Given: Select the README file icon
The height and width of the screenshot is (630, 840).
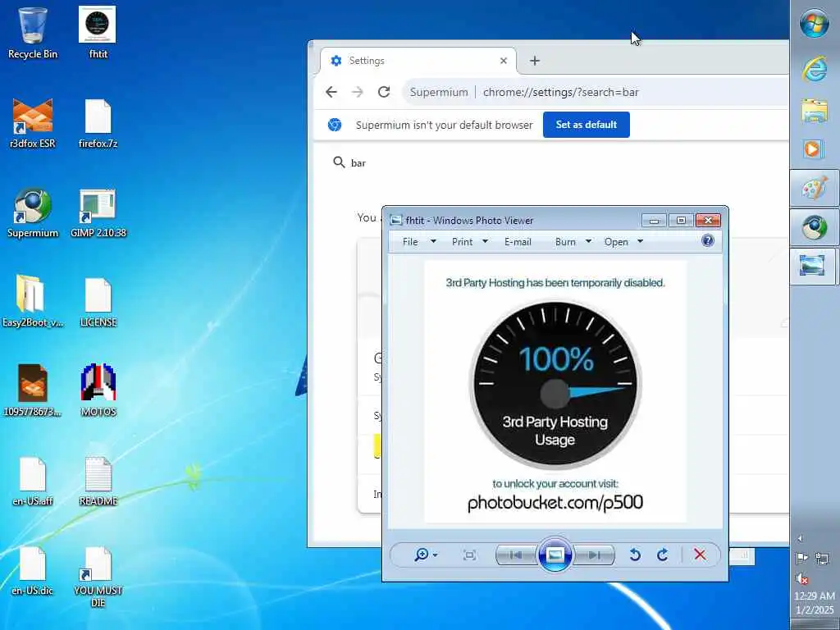Looking at the screenshot, I should pos(98,481).
